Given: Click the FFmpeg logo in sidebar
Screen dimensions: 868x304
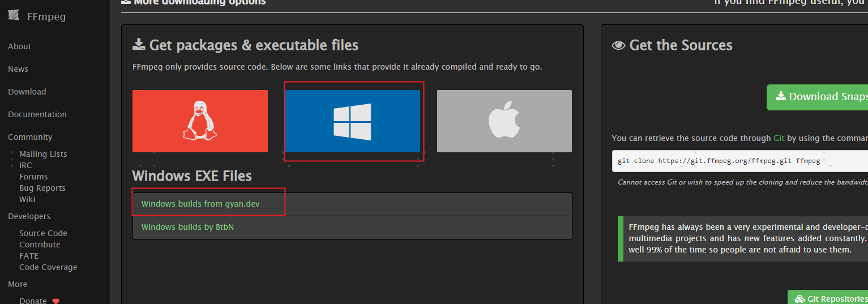Looking at the screenshot, I should pyautogui.click(x=14, y=16).
